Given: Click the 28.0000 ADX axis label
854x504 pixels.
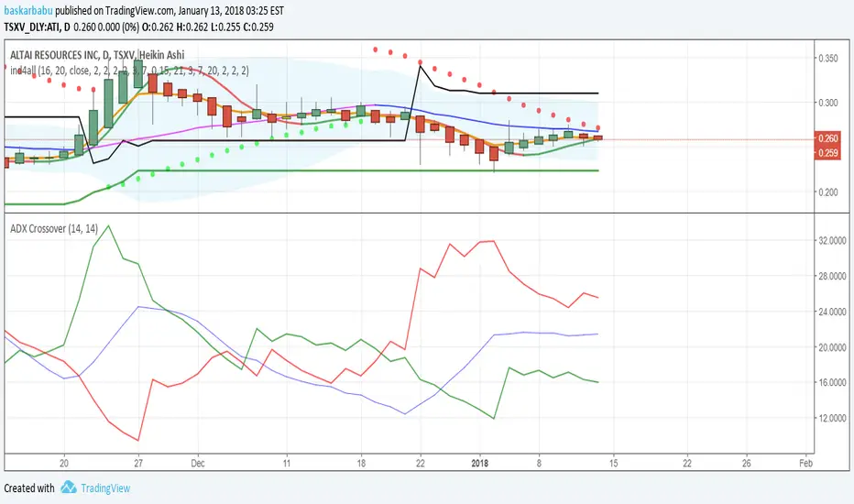Looking at the screenshot, I should click(832, 276).
